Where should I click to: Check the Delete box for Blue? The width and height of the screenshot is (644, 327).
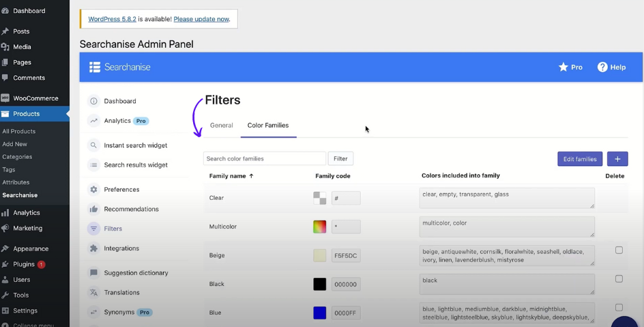[619, 308]
